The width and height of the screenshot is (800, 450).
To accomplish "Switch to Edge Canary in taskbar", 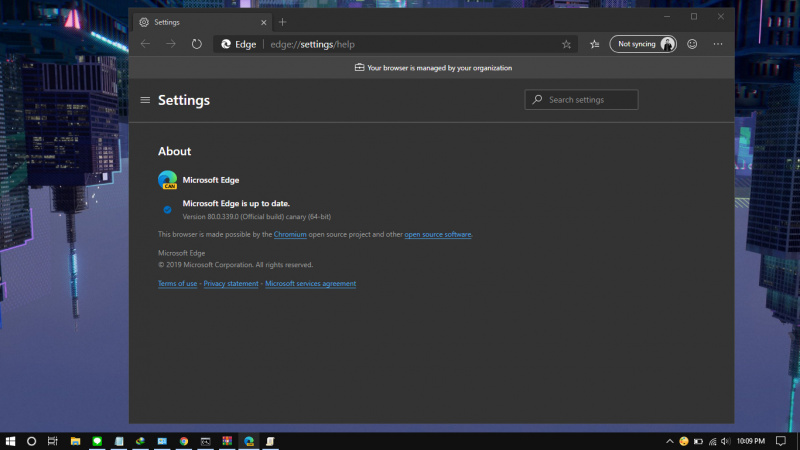I will (x=249, y=441).
